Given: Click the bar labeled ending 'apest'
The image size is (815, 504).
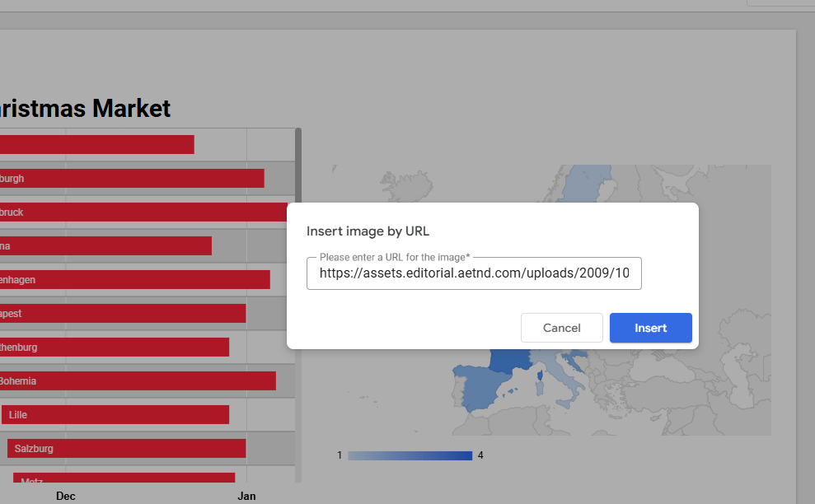Looking at the screenshot, I should tap(123, 314).
